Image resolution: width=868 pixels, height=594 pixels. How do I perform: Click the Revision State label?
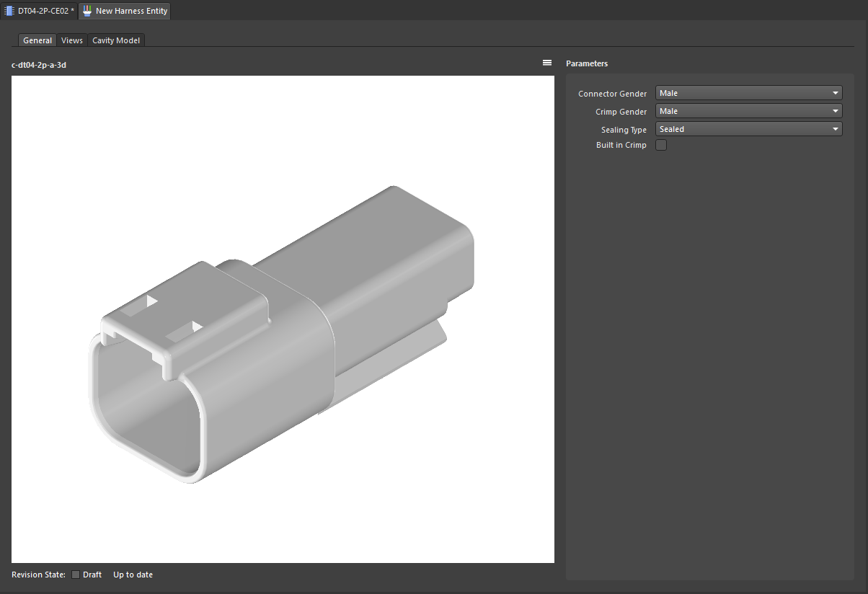[x=38, y=575]
